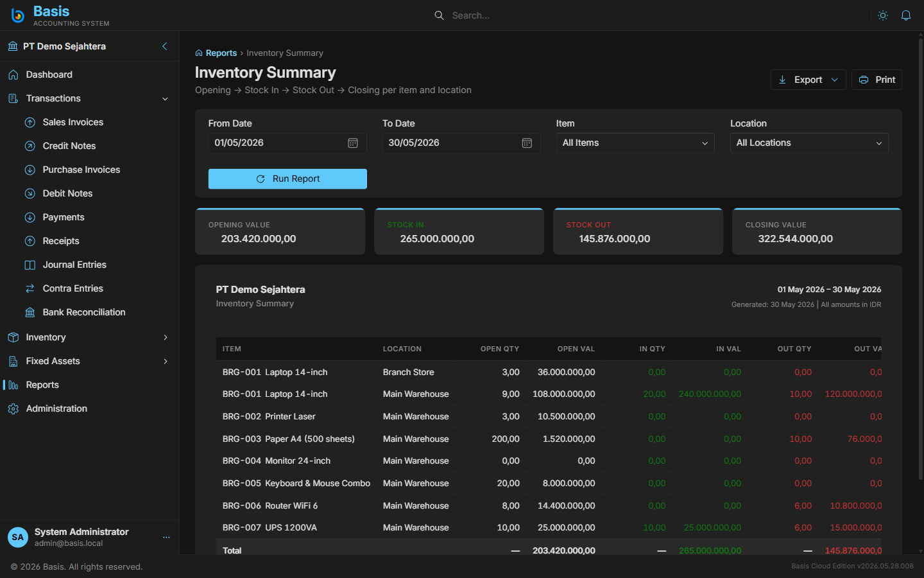The height and width of the screenshot is (578, 924).
Task: Open the Location dropdown showing All Locations
Action: [x=809, y=143]
